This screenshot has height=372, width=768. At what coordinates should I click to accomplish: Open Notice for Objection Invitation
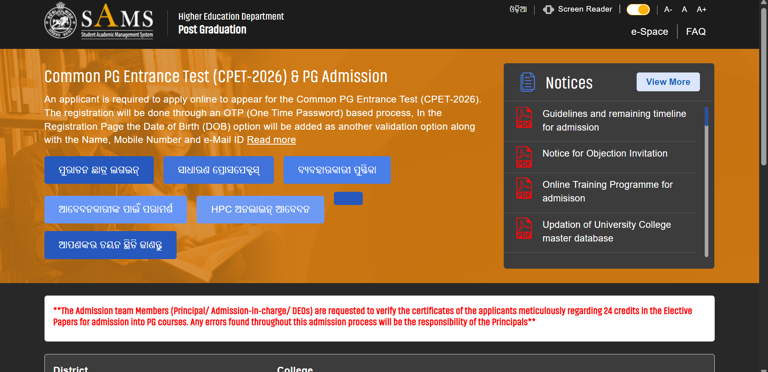tap(605, 154)
